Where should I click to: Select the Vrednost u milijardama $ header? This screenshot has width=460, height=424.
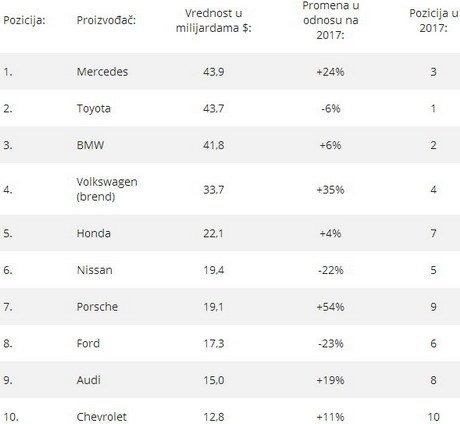coord(214,21)
